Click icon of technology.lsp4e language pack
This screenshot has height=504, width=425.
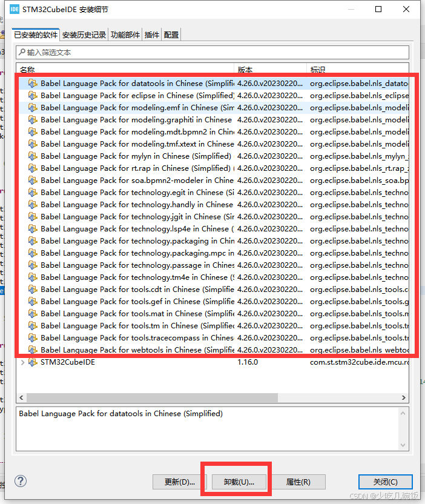click(x=33, y=229)
